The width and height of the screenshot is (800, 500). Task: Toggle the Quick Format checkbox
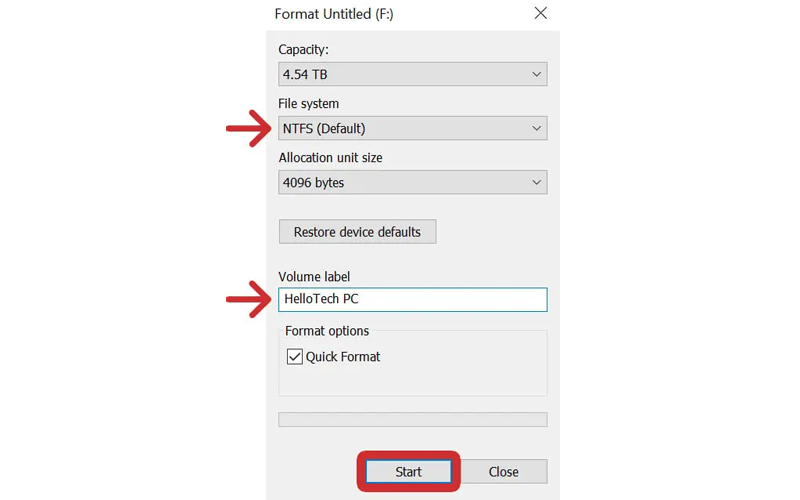[295, 356]
